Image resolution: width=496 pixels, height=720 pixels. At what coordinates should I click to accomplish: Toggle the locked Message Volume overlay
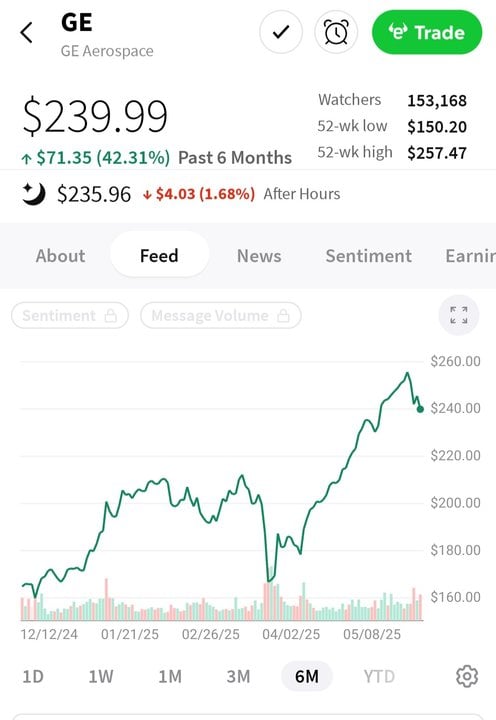pos(220,315)
